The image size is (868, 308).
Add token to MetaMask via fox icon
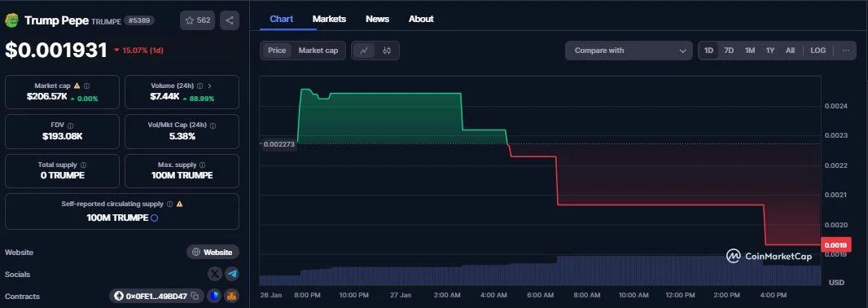coord(232,297)
